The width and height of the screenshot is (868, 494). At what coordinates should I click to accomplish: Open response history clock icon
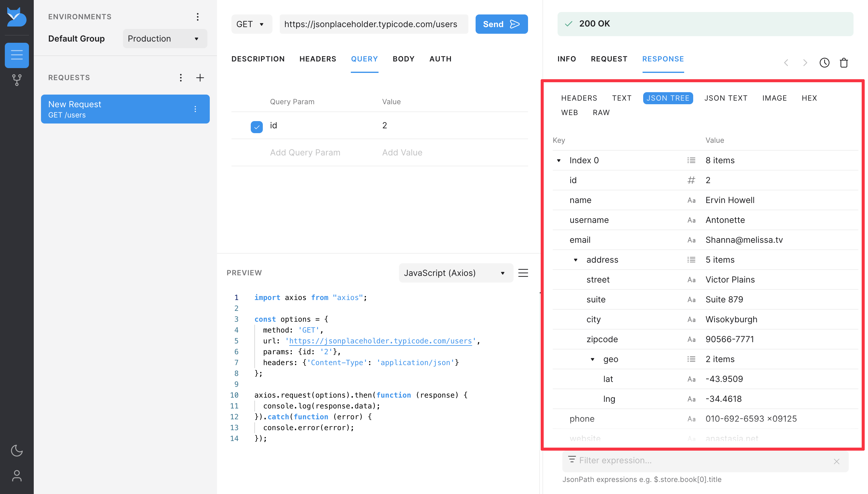coord(824,63)
